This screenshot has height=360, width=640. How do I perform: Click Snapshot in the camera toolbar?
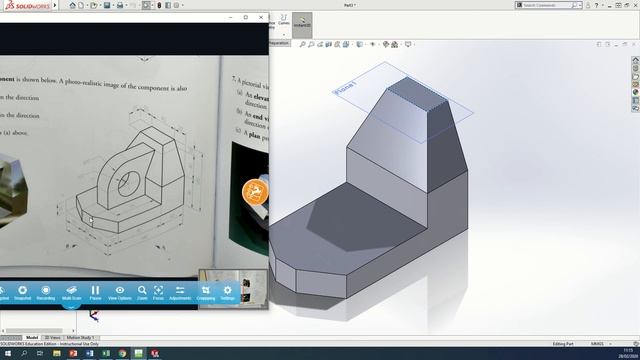click(x=22, y=293)
